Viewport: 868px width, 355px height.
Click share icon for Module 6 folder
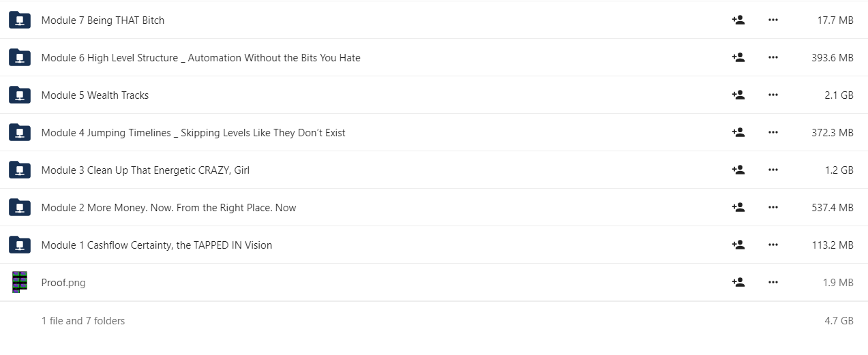(738, 57)
